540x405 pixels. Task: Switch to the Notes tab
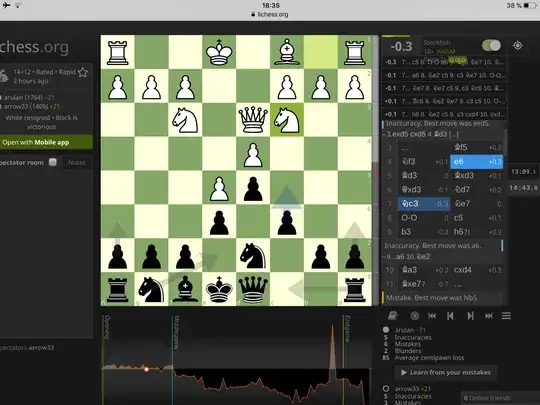coord(76,163)
